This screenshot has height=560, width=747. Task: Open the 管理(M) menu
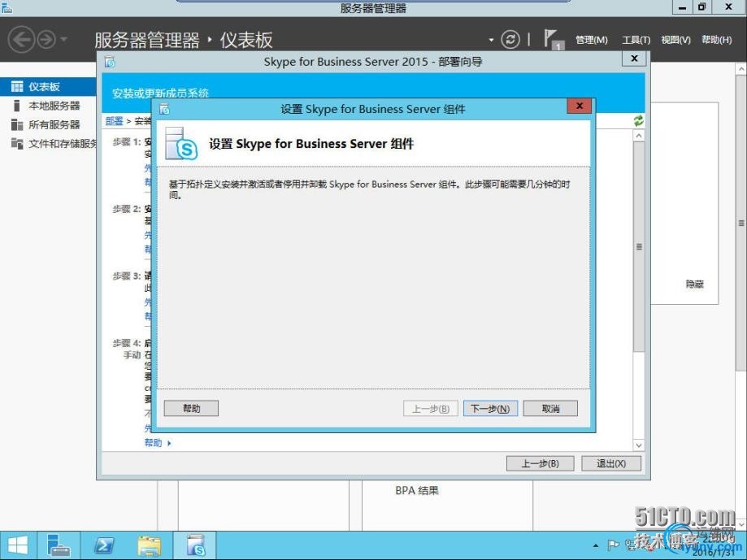coord(591,40)
